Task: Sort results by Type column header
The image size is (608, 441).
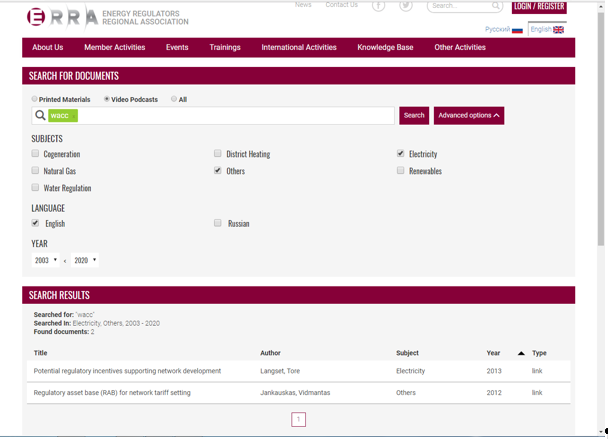Action: (539, 353)
